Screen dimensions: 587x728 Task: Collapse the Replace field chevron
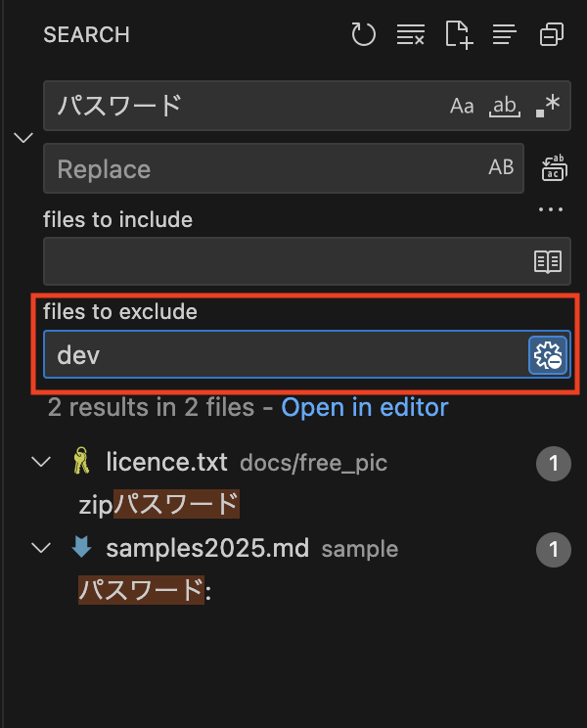23,137
